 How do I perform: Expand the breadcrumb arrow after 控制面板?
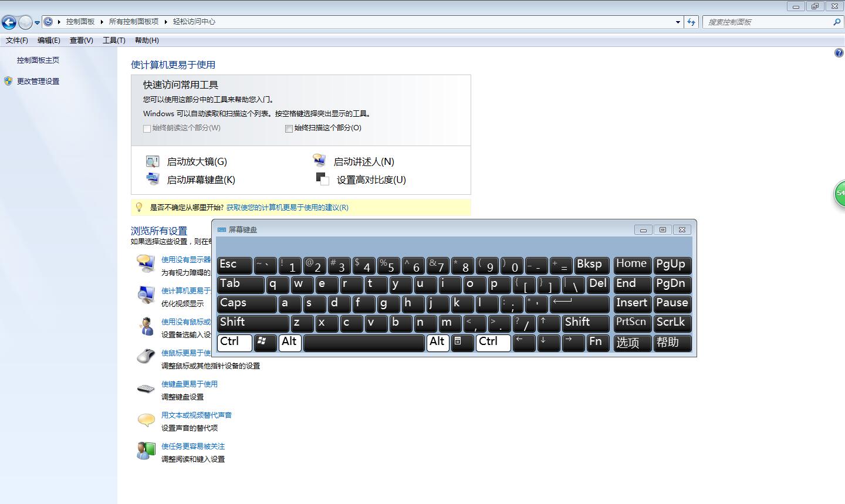102,22
